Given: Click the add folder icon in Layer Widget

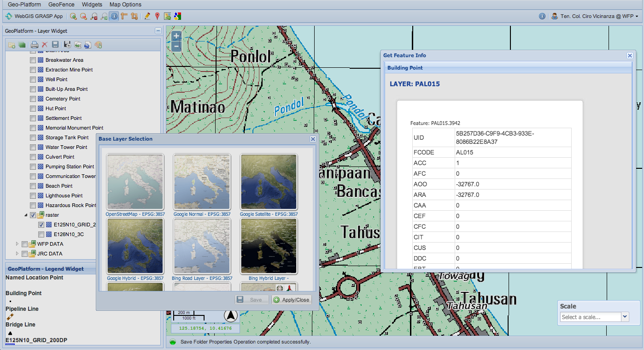Looking at the screenshot, I should (x=12, y=45).
